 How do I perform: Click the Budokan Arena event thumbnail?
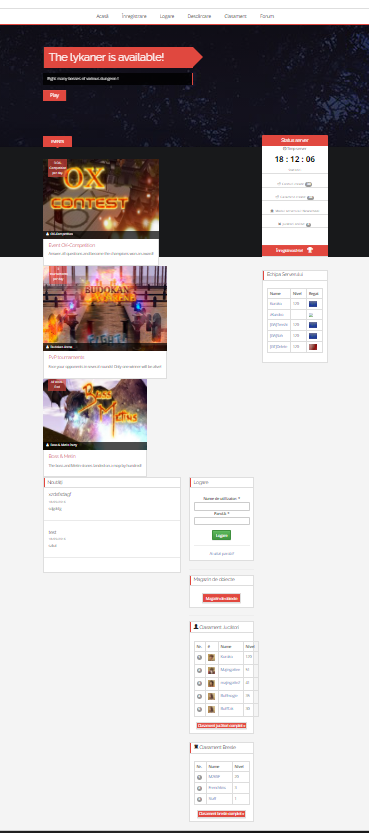[x=105, y=309]
